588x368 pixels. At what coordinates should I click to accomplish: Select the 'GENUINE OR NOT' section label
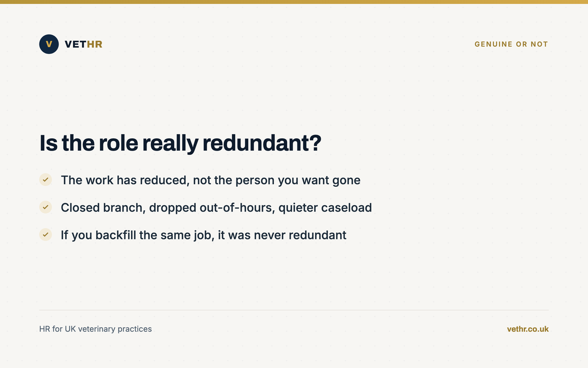point(511,44)
